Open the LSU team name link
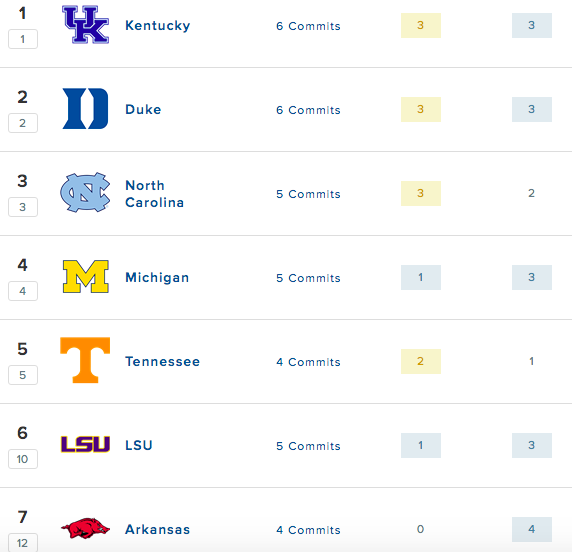Viewport: 572px width, 552px height. pos(139,445)
